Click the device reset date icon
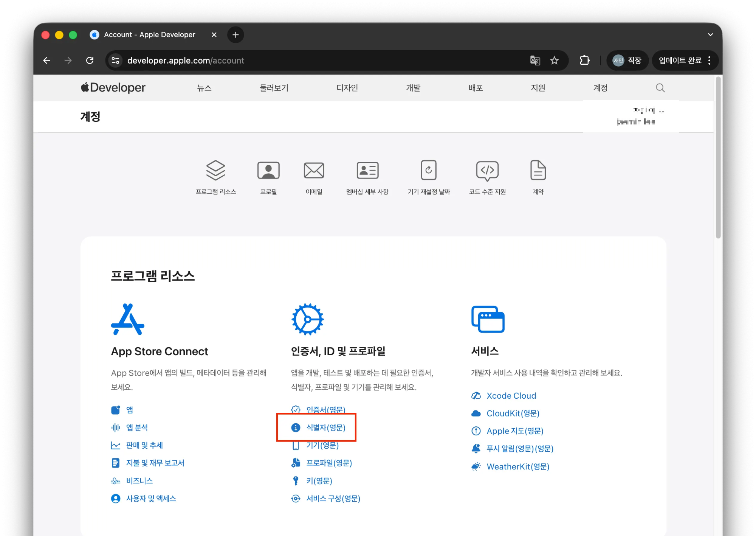The width and height of the screenshot is (756, 536). (x=429, y=170)
